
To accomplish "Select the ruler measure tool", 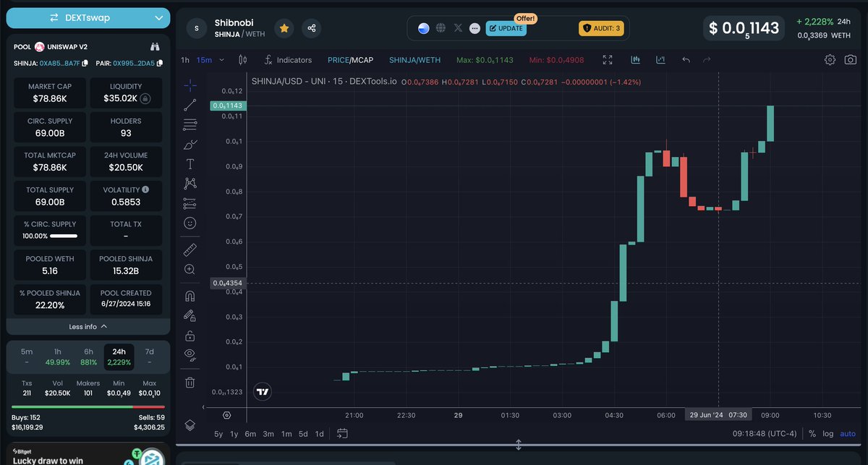I will tap(190, 249).
